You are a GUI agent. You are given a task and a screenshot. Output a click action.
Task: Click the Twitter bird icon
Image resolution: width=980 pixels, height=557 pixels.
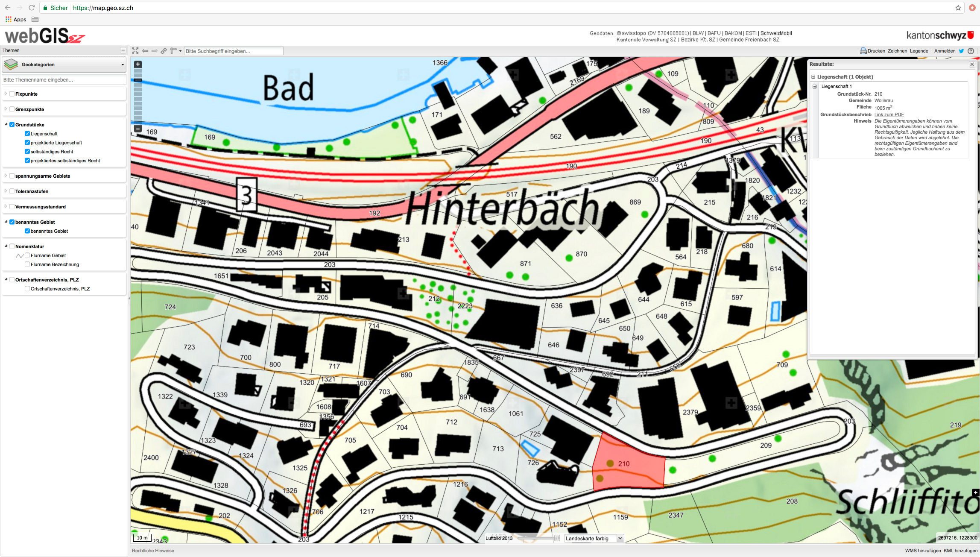point(961,51)
